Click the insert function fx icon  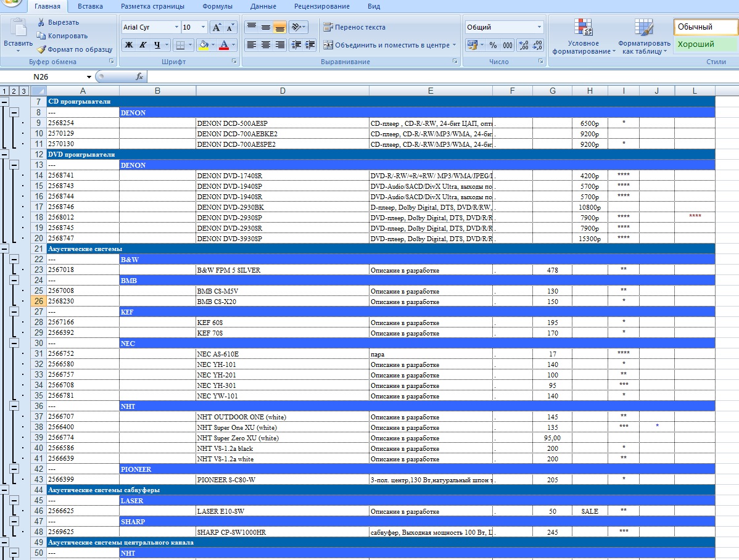point(139,77)
